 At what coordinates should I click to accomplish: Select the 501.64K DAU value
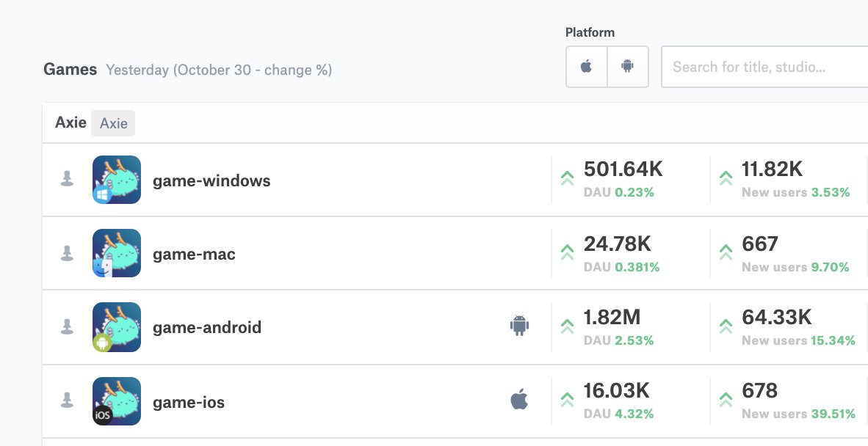click(623, 169)
